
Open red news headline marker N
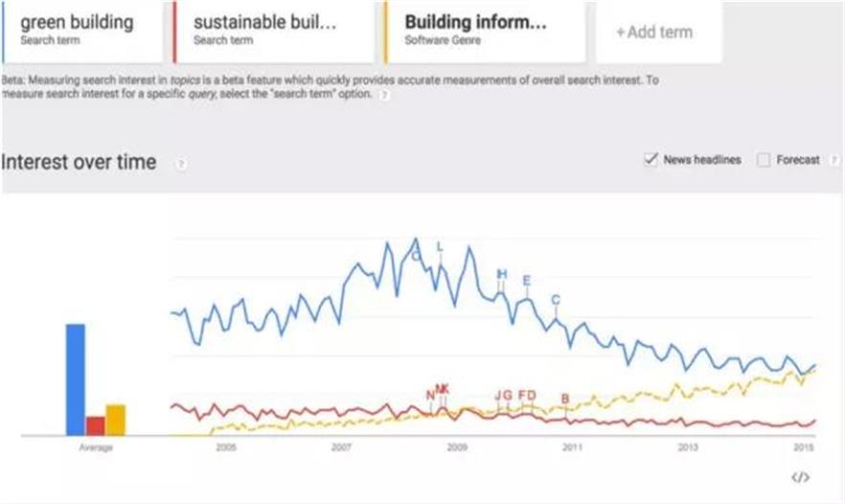[x=430, y=395]
